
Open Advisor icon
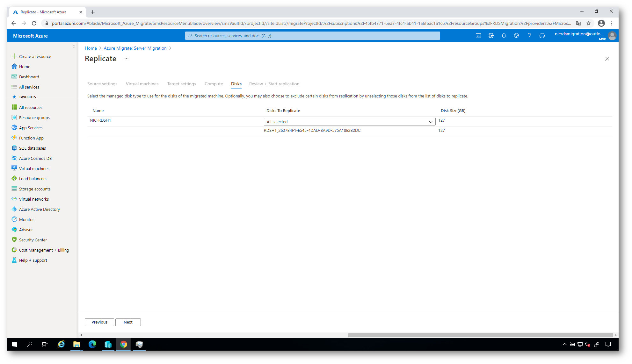14,230
